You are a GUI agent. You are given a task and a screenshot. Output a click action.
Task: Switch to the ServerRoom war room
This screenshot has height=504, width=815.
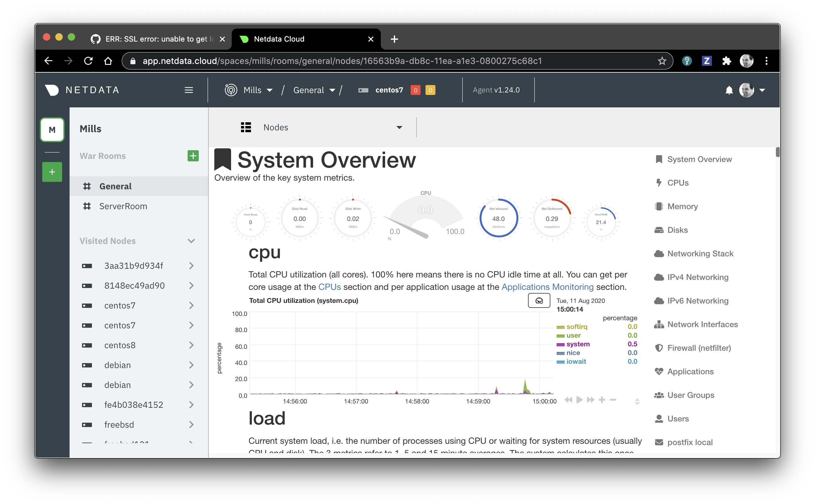(123, 206)
